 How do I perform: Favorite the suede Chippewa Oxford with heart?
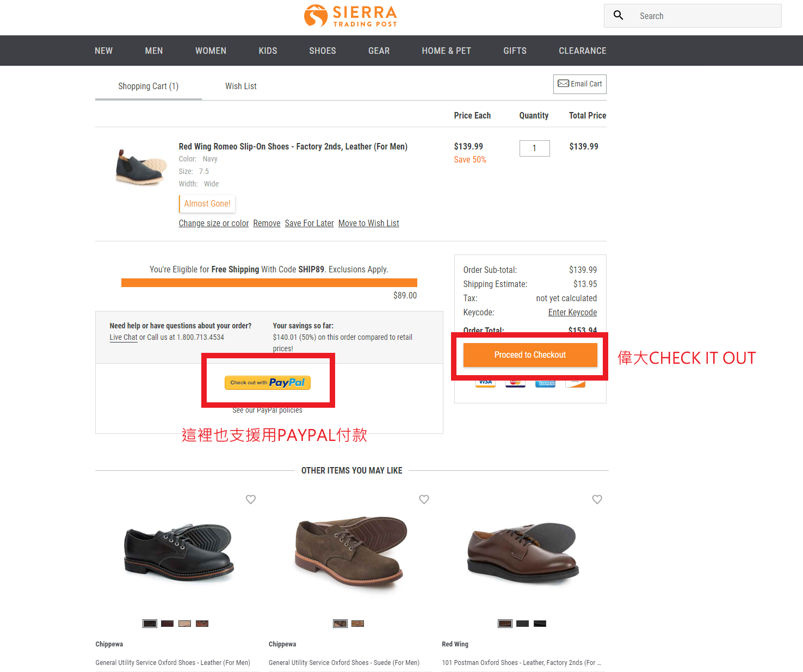[x=424, y=499]
